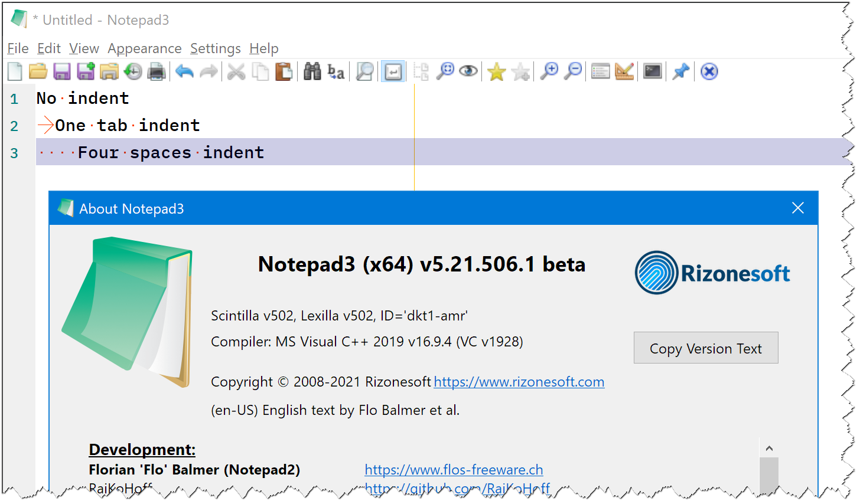This screenshot has height=504, width=860.
Task: Create a new blank document
Action: point(14,71)
